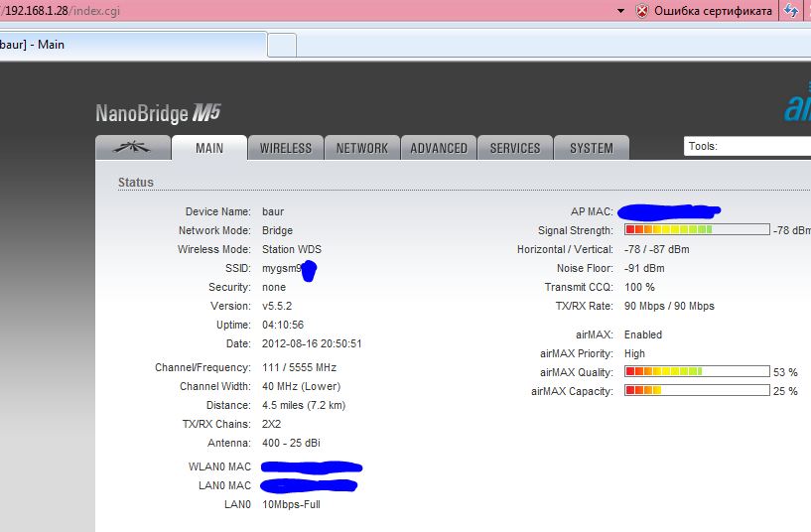The image size is (811, 532).
Task: Open the Ubiquiti logo tab
Action: click(133, 148)
